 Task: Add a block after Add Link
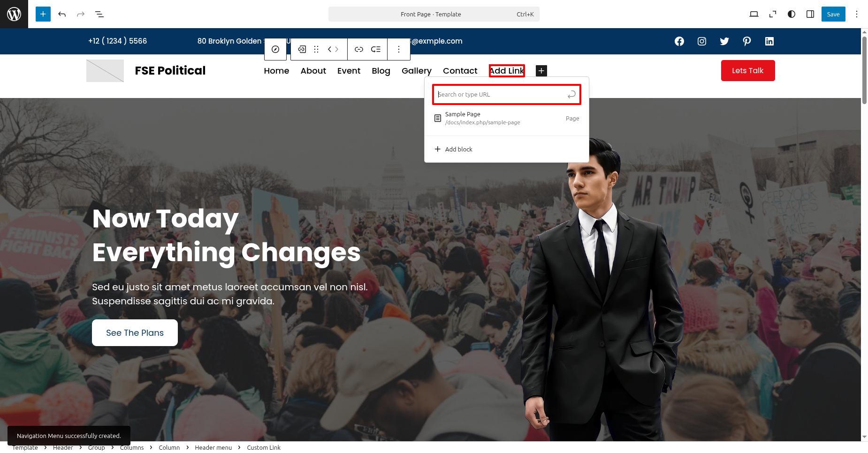point(541,71)
